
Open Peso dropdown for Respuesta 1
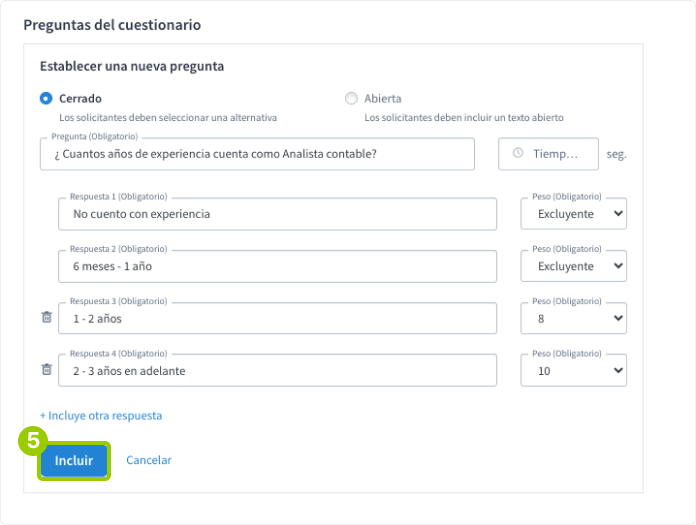[573, 214]
